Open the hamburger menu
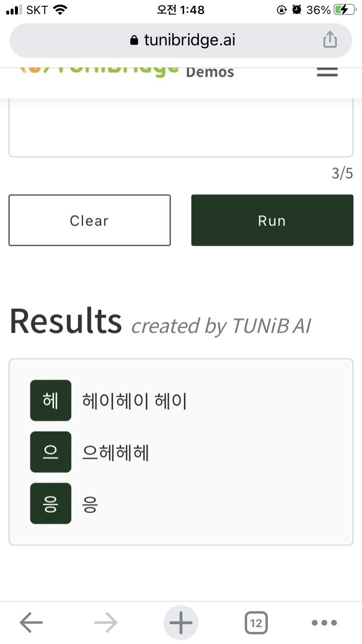362x644 pixels. point(327,72)
